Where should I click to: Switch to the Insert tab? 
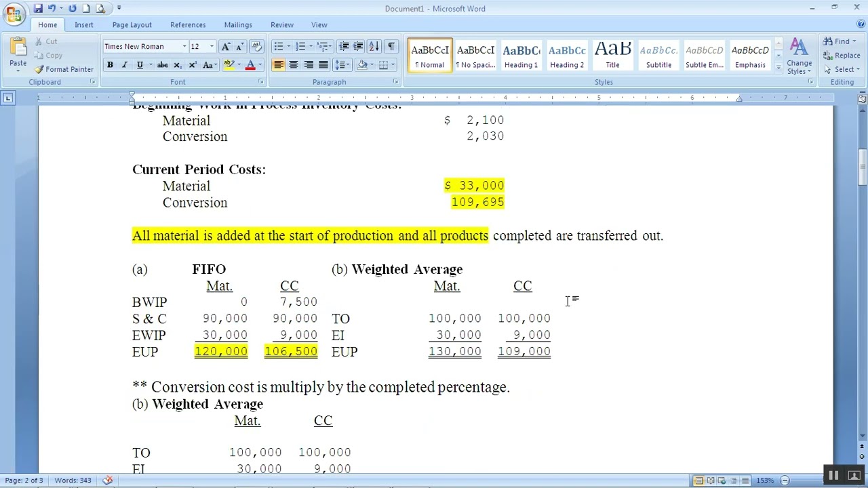coord(84,25)
